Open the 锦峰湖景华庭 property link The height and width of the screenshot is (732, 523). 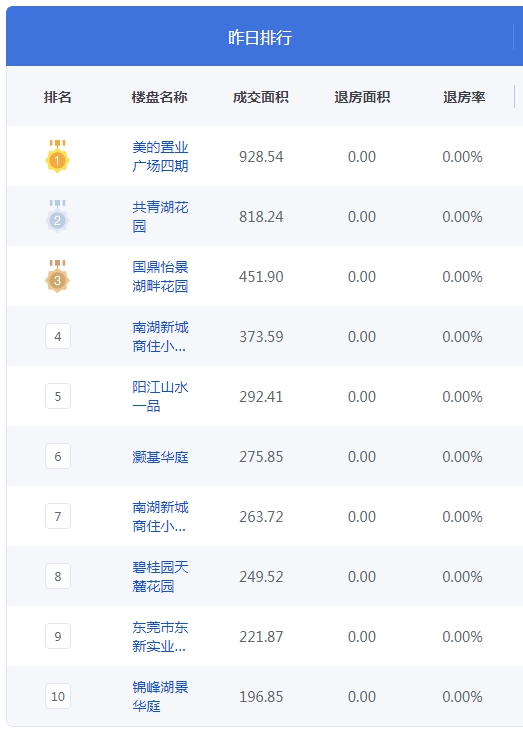(x=160, y=697)
